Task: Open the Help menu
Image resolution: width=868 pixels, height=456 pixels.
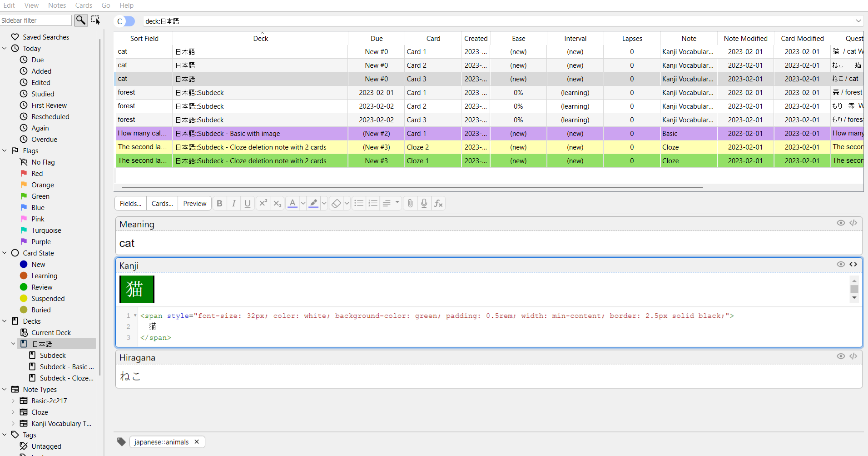Action: point(127,5)
